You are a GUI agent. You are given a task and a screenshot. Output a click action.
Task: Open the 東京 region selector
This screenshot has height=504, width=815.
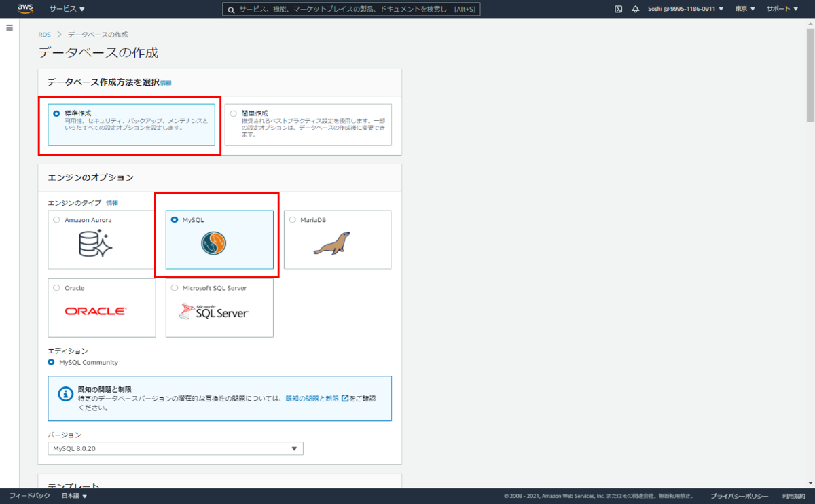[x=745, y=9]
